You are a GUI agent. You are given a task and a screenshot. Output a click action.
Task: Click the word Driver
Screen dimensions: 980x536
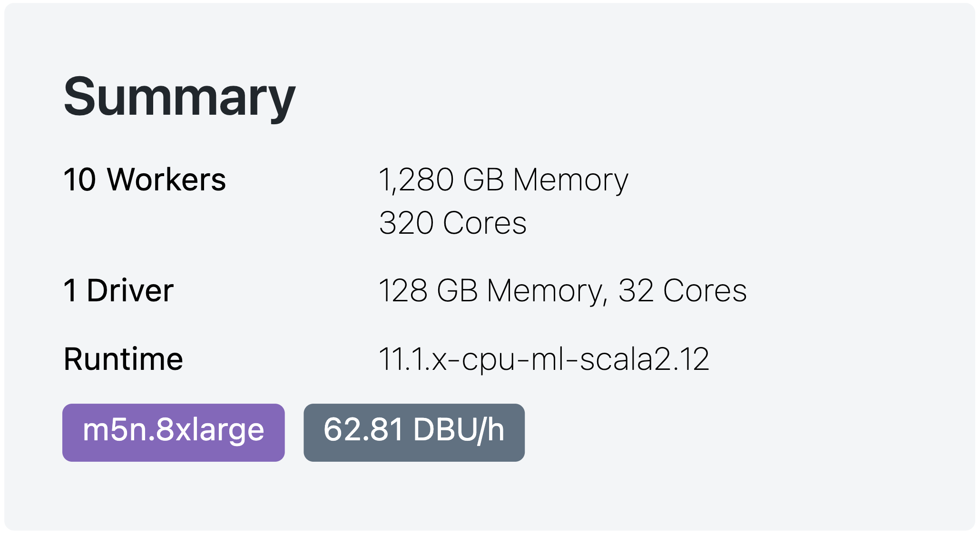pyautogui.click(x=130, y=290)
